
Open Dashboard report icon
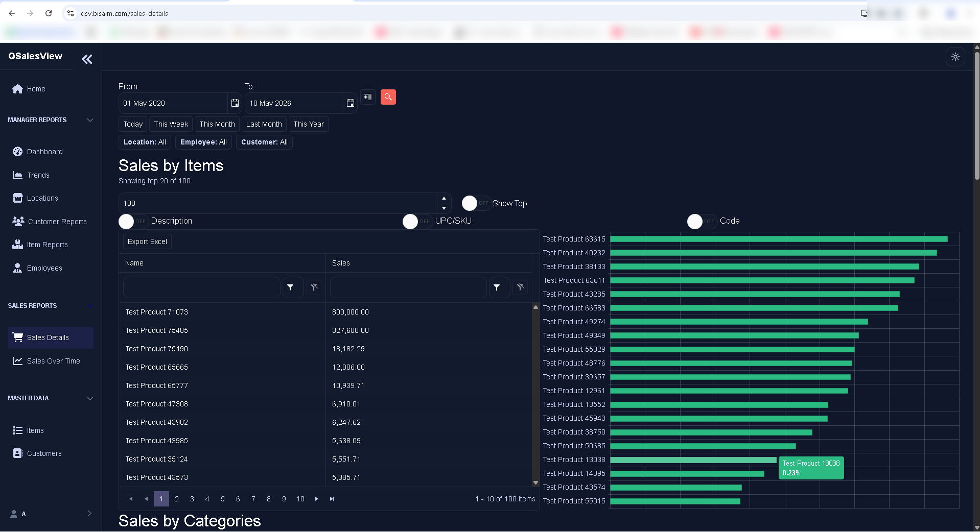click(x=18, y=152)
